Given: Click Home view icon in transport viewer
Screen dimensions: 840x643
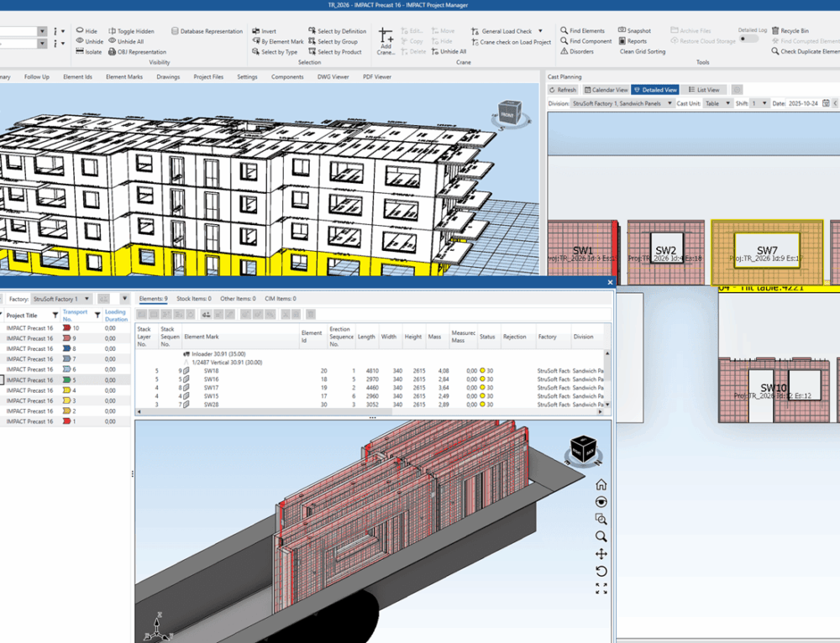Looking at the screenshot, I should coord(601,484).
